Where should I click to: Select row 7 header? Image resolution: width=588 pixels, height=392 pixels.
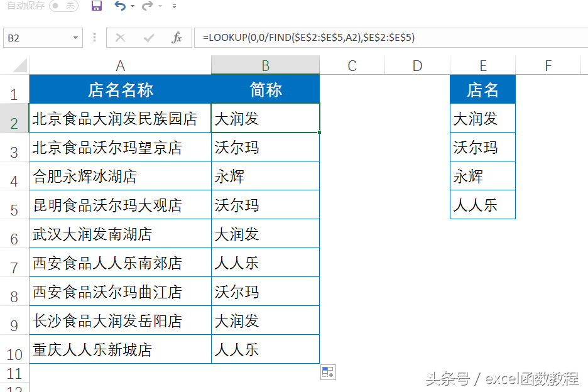point(14,263)
